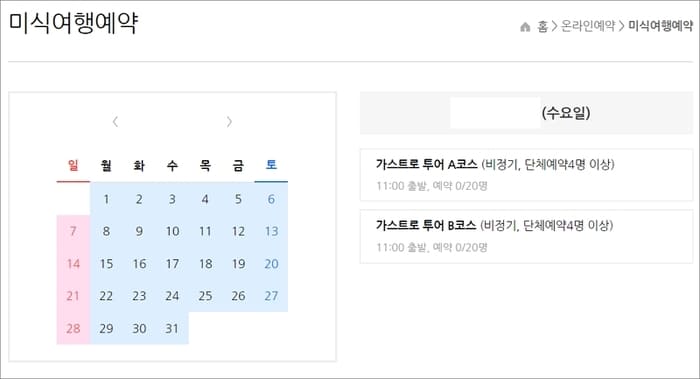Click the home icon in breadcrumb
The image size is (700, 379).
525,27
